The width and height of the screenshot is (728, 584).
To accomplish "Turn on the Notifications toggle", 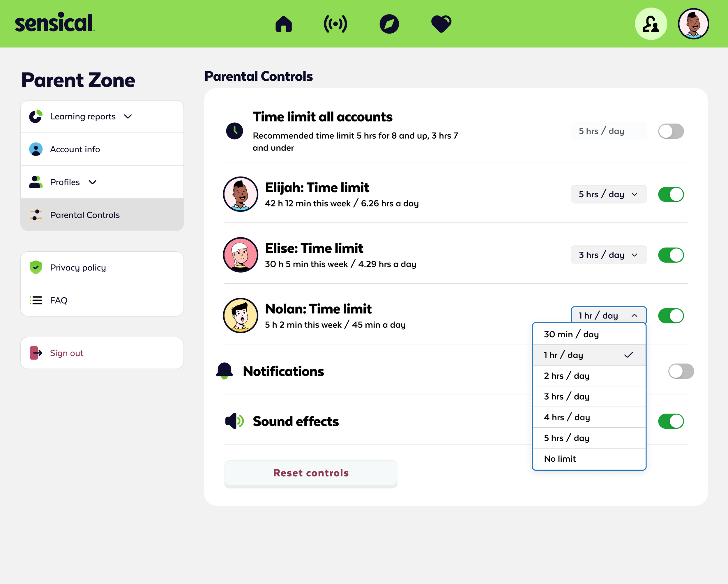I will tap(681, 370).
